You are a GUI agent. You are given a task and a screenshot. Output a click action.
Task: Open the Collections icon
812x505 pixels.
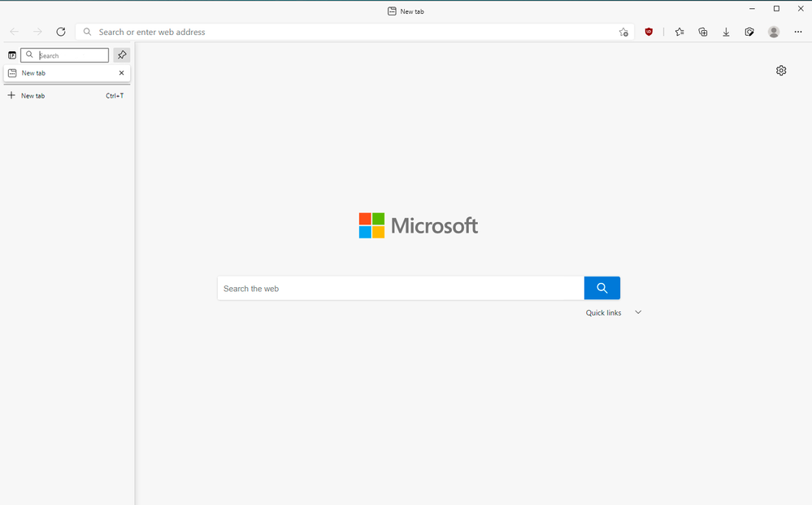(x=703, y=32)
